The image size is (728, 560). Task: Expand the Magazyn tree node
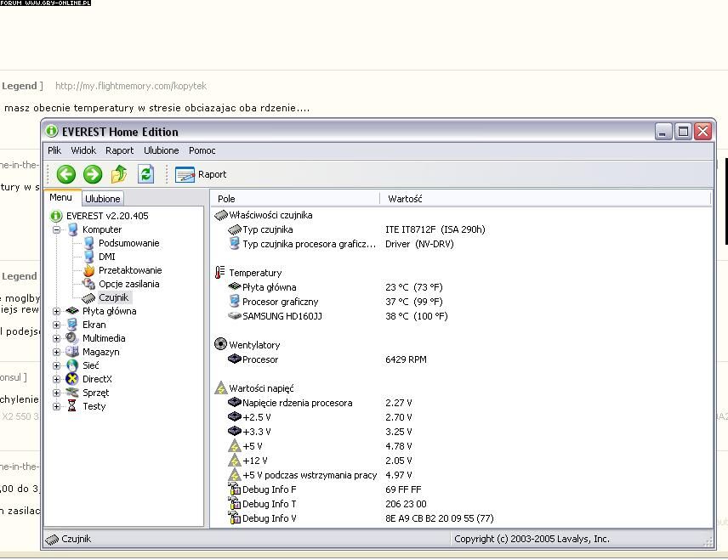[57, 352]
